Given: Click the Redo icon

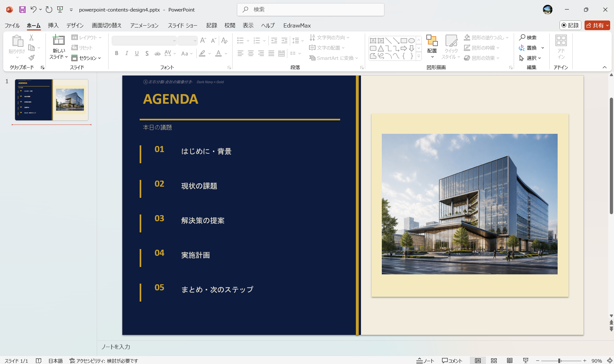Looking at the screenshot, I should click(49, 10).
